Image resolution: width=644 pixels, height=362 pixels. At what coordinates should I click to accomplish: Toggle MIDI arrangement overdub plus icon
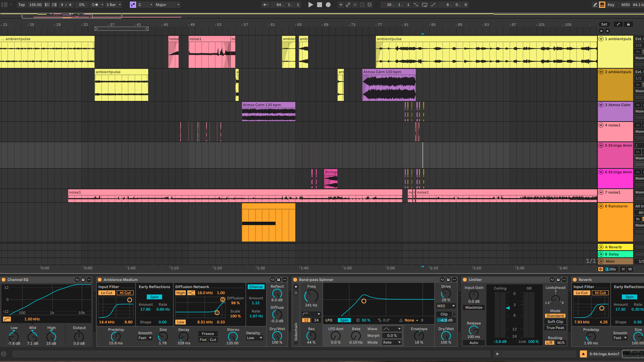(341, 5)
